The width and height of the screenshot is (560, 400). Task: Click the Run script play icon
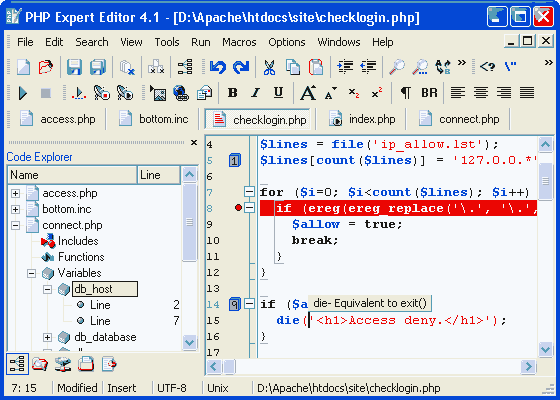[23, 93]
